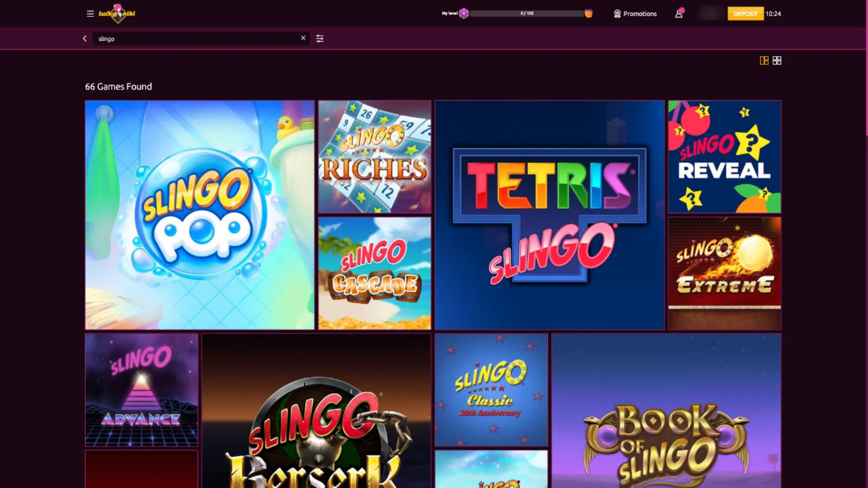The width and height of the screenshot is (868, 488).
Task: Click the DEPOSIT button
Action: [745, 14]
